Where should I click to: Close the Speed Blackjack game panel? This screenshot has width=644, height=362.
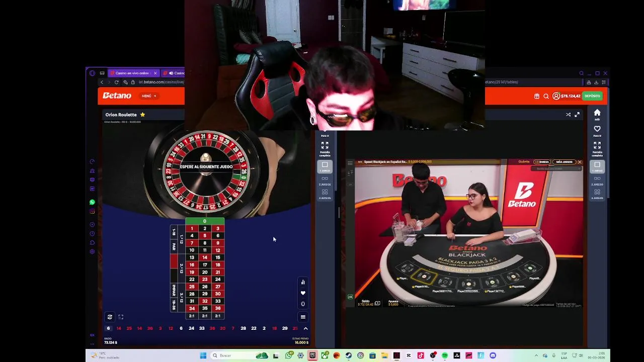point(580,162)
